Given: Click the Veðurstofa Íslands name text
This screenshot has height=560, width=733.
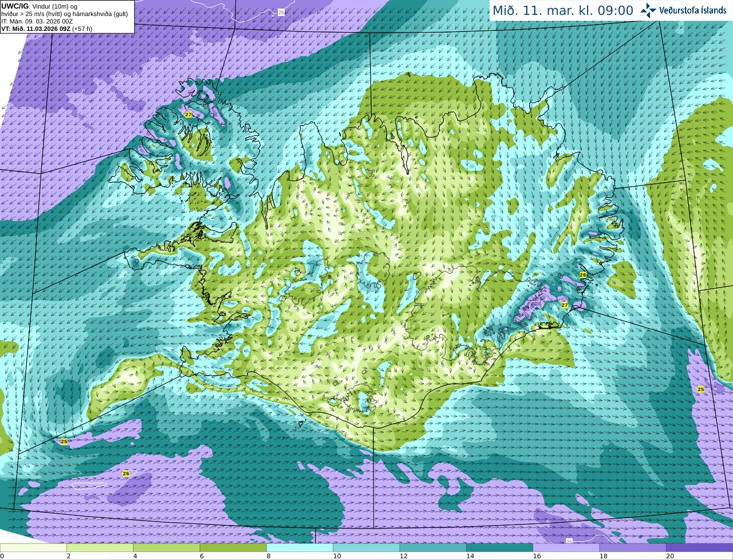Looking at the screenshot, I should coord(693,10).
